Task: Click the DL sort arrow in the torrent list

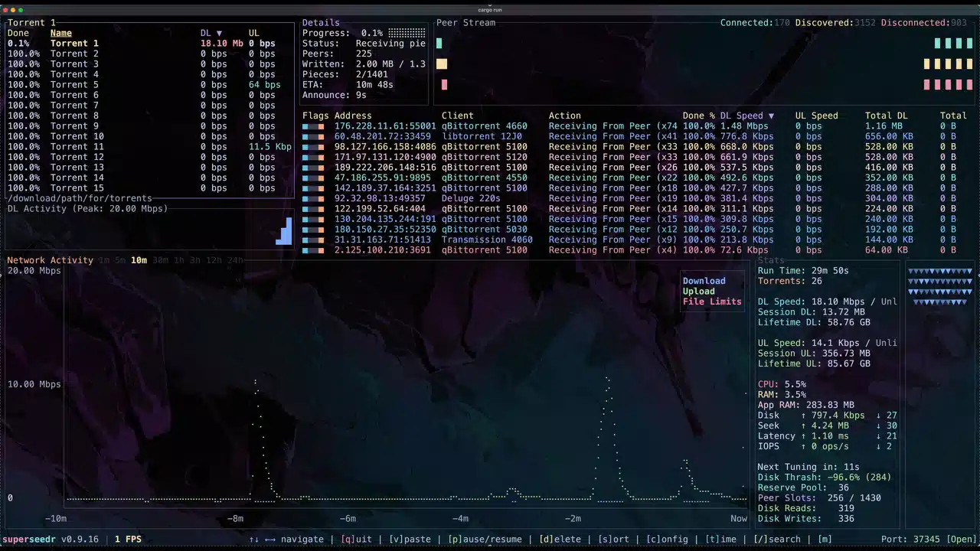Action: pyautogui.click(x=219, y=33)
